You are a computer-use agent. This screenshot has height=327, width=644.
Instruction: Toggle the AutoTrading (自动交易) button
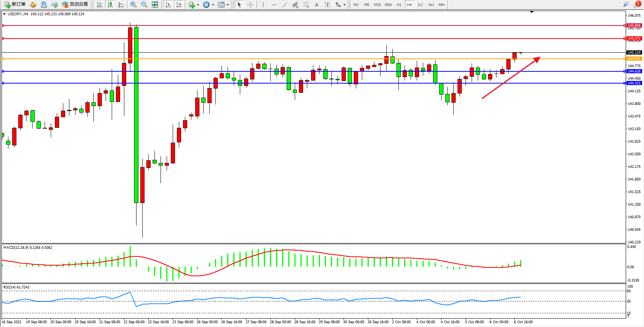click(75, 5)
